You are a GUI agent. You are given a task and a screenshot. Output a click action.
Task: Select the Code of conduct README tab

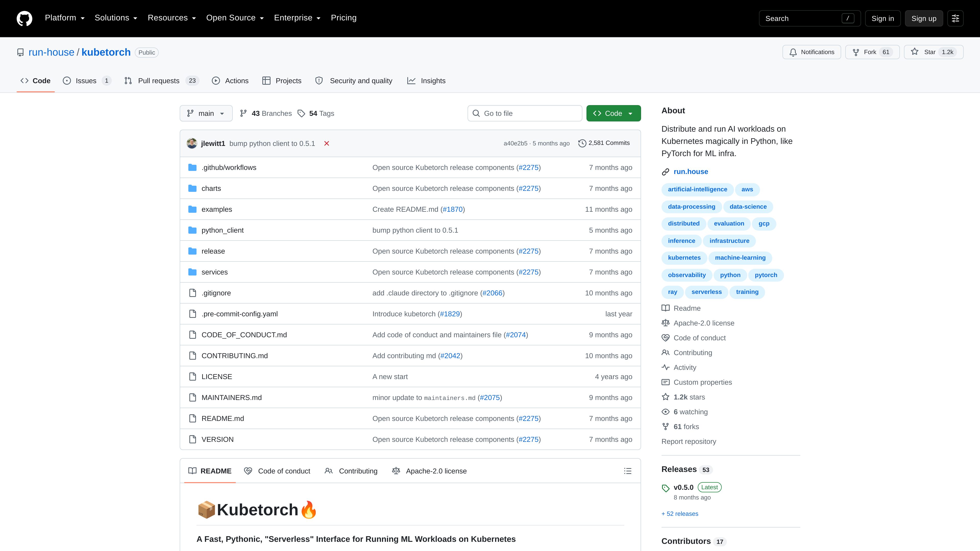pyautogui.click(x=277, y=471)
